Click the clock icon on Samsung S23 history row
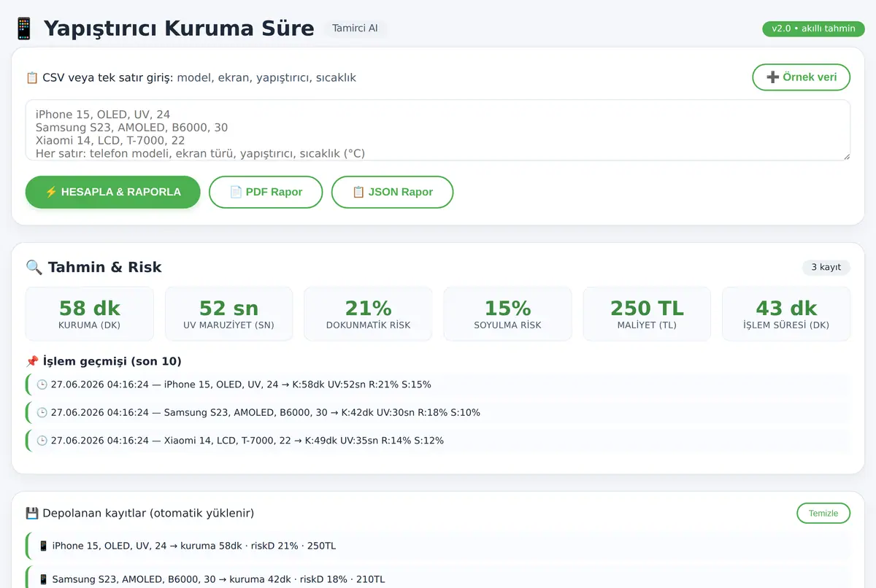 [42, 412]
